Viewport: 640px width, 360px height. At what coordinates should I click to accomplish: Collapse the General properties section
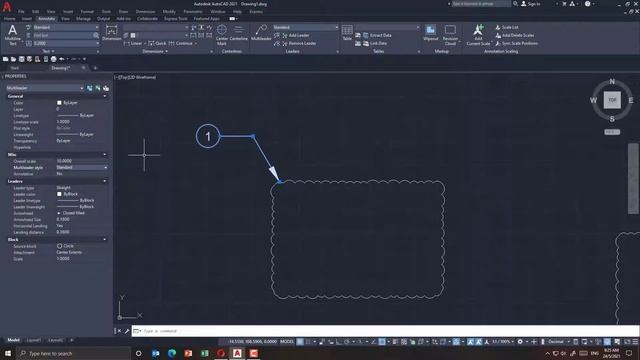tap(105, 96)
